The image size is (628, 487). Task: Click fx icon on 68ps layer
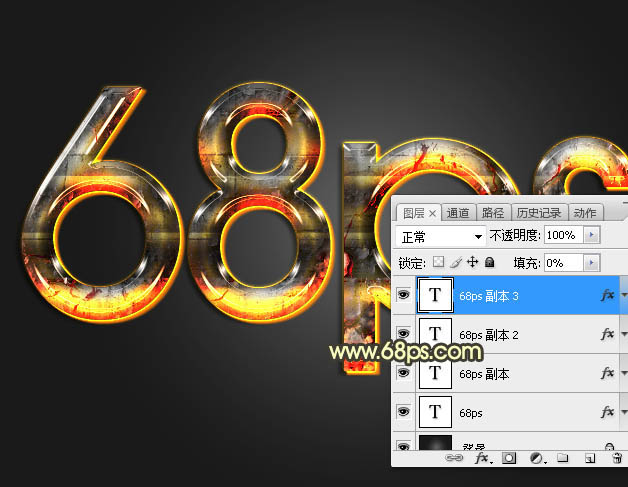608,411
